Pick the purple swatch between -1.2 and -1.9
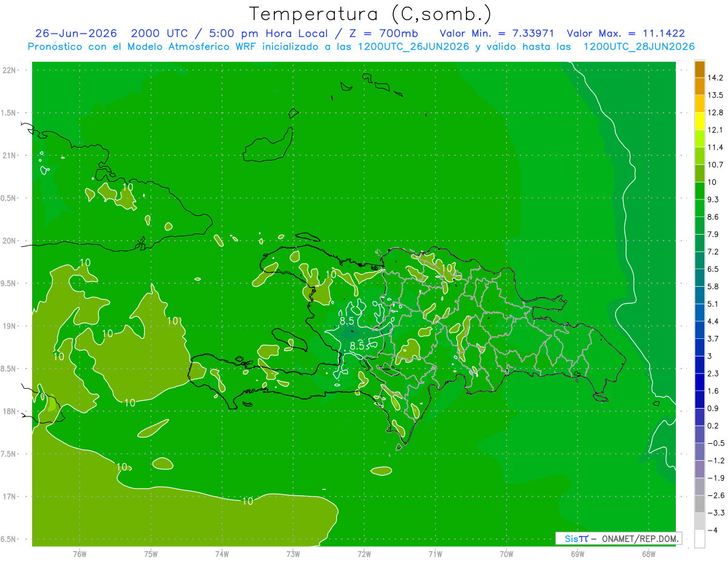The height and width of the screenshot is (562, 728). point(699,469)
